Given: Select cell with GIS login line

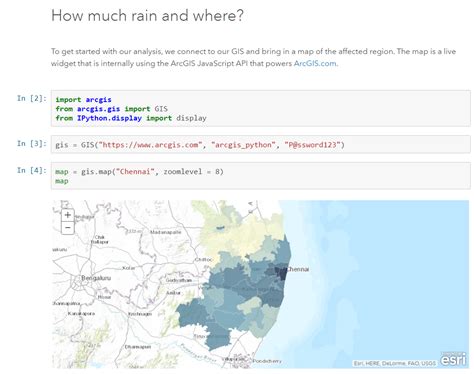Looking at the screenshot, I should (x=261, y=144).
